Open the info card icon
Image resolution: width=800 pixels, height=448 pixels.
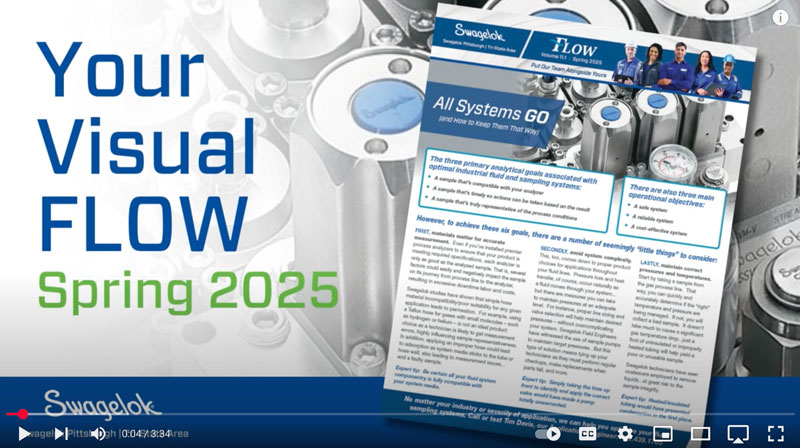[780, 17]
